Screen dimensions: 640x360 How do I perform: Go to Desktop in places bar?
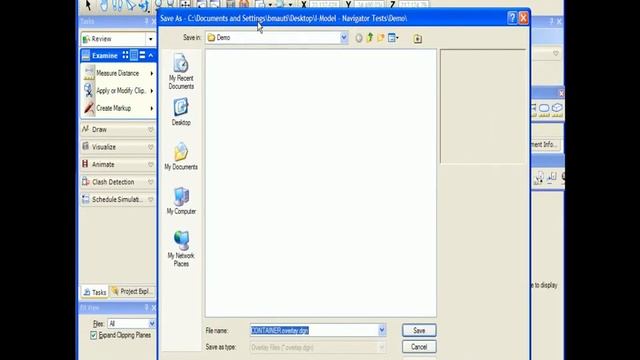[x=181, y=112]
